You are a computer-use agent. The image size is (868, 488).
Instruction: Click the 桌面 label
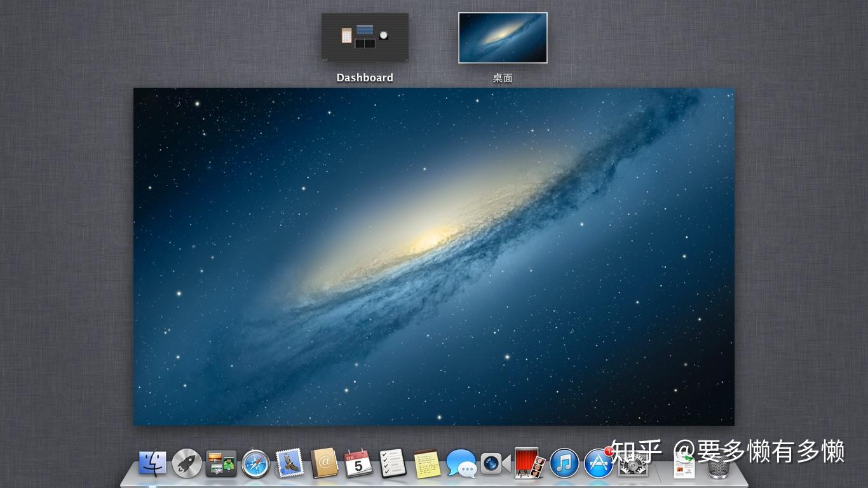(x=503, y=78)
